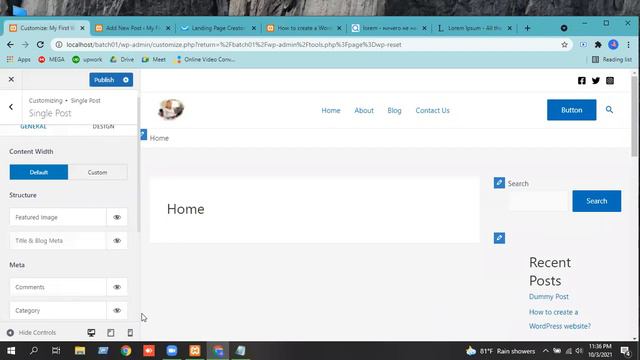Open the browser extensions puzzle icon
This screenshot has width=640, height=360.
[x=598, y=44]
